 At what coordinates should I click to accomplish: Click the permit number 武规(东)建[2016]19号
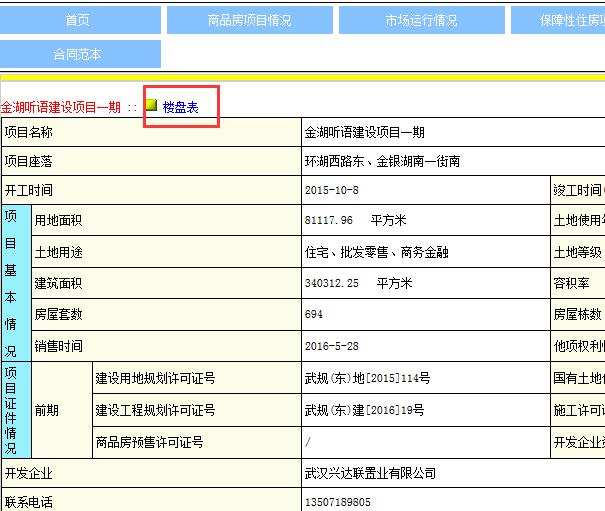364,410
